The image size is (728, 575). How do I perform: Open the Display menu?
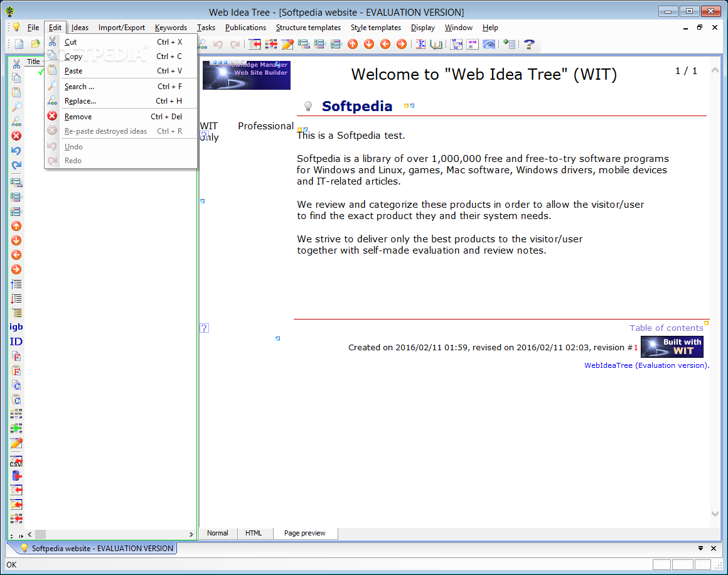tap(423, 28)
